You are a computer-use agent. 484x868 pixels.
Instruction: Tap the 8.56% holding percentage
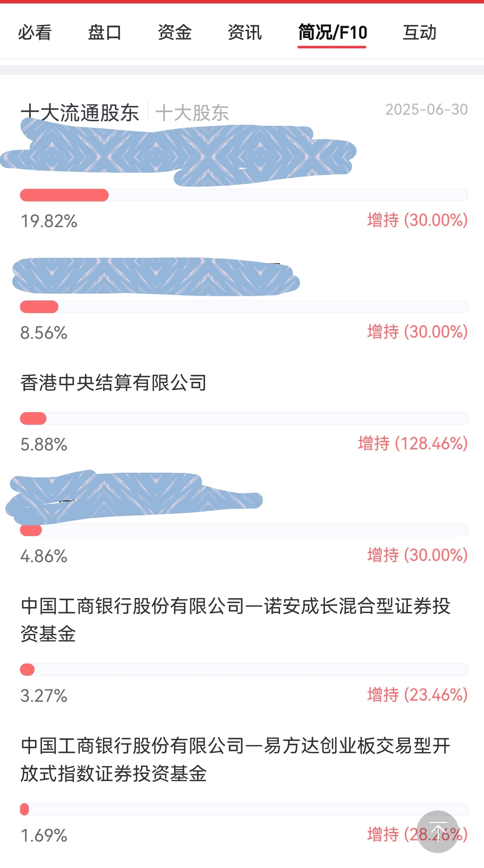(44, 333)
